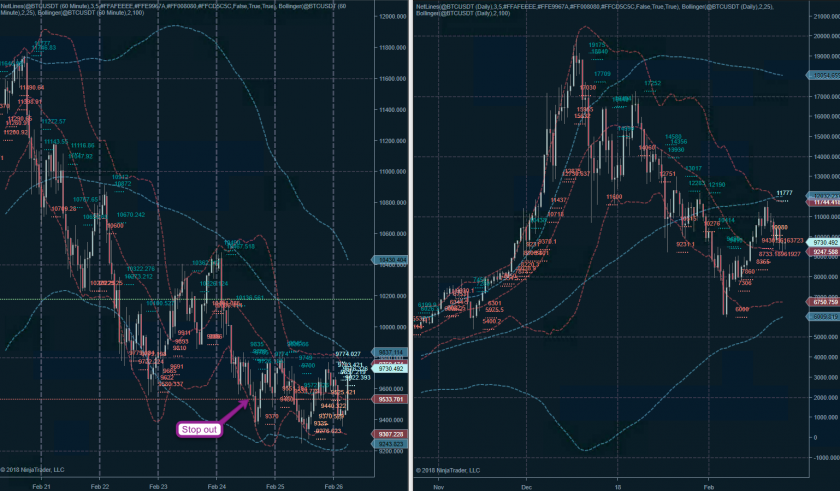
Task: Click the Feb 22 date label
Action: [x=100, y=487]
